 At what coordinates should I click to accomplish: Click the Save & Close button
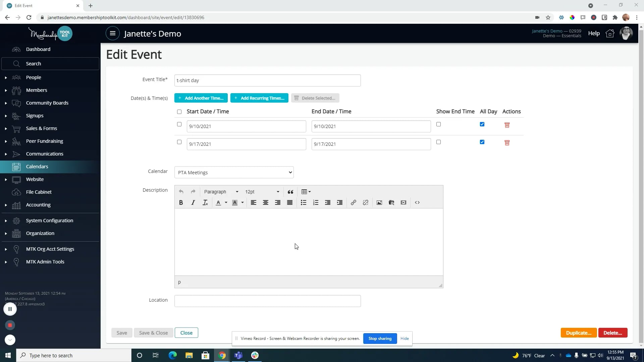[x=153, y=333]
